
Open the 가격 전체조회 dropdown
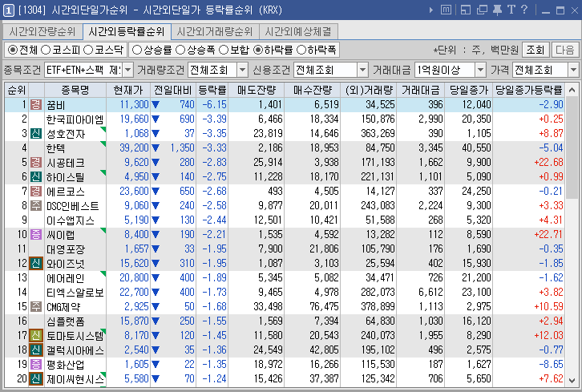click(573, 70)
